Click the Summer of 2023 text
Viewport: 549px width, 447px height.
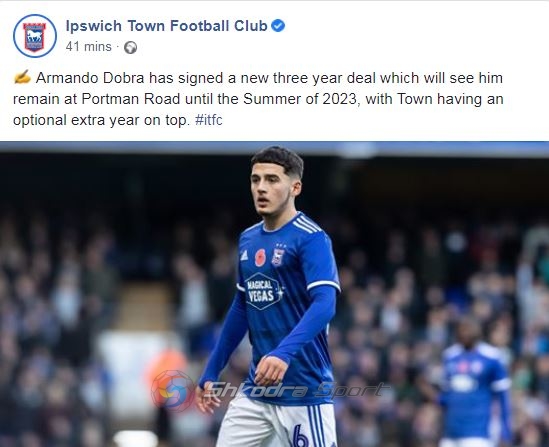pos(299,99)
